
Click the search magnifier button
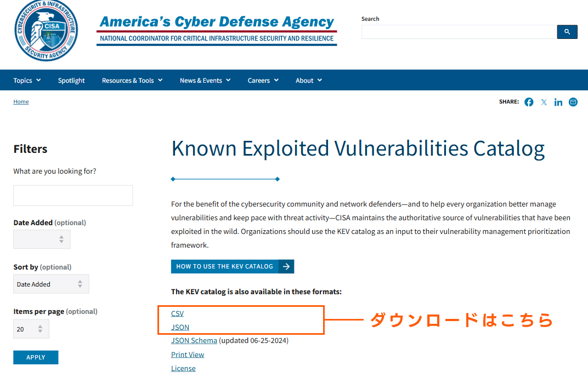[x=567, y=32]
